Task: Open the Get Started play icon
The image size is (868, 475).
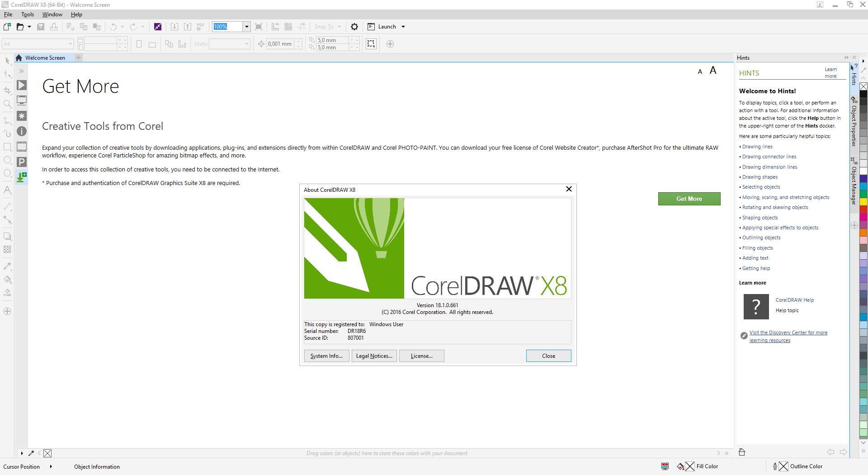Action: tap(22, 85)
